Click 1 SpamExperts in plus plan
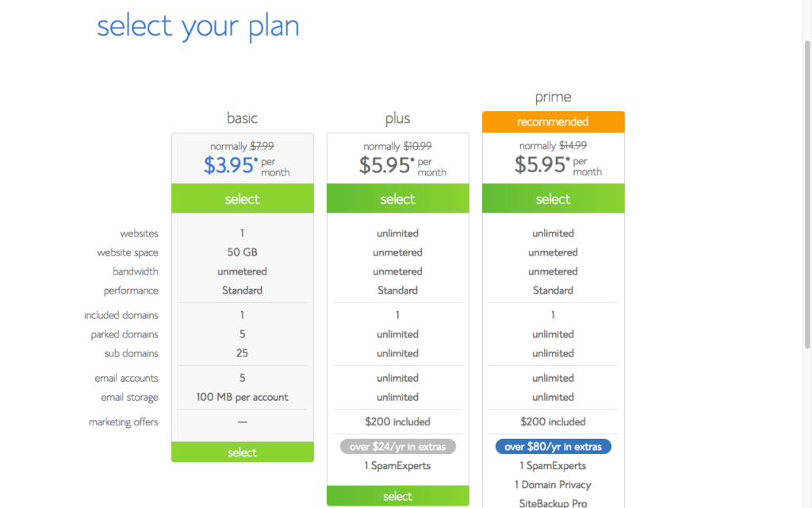 coord(398,465)
